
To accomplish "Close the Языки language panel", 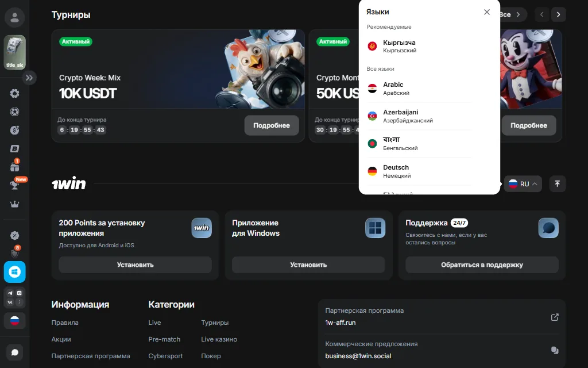I will point(487,12).
